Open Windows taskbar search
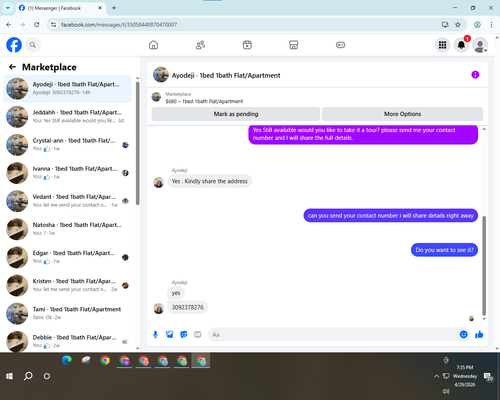This screenshot has height=400, width=500. (x=28, y=376)
